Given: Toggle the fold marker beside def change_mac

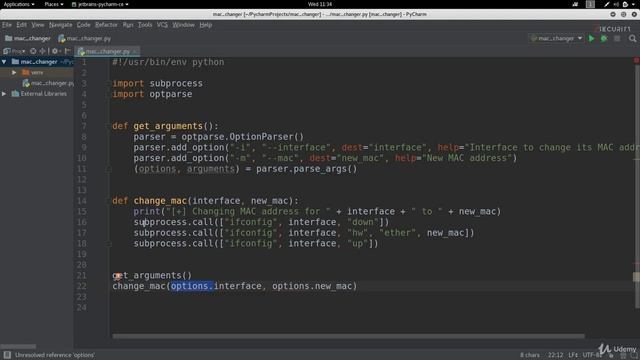Looking at the screenshot, I should 109,201.
